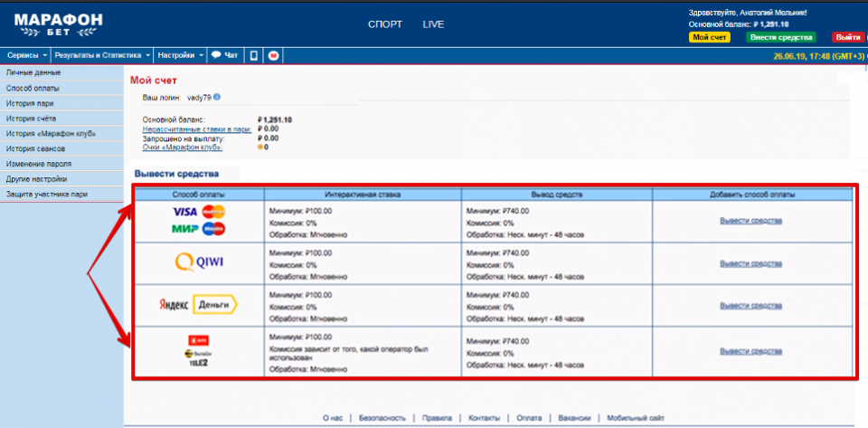The image size is (868, 428).
Task: Open Очки «Марафон клуб» link
Action: click(x=183, y=147)
